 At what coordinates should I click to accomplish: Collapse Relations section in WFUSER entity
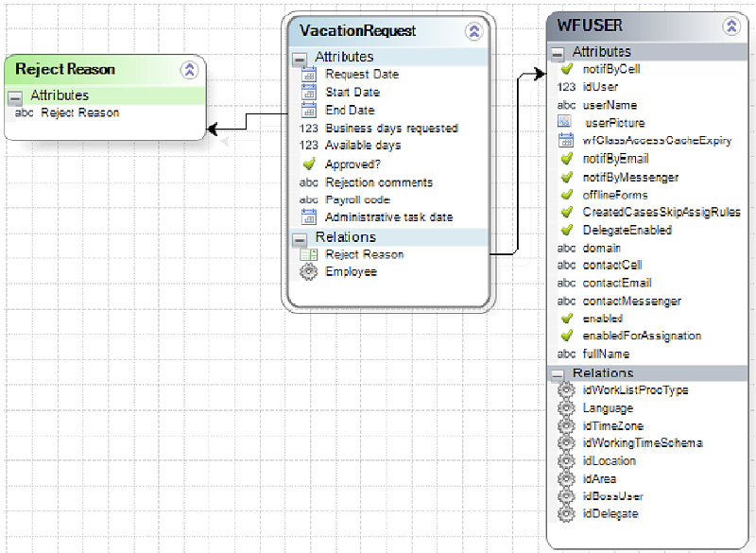click(x=558, y=374)
